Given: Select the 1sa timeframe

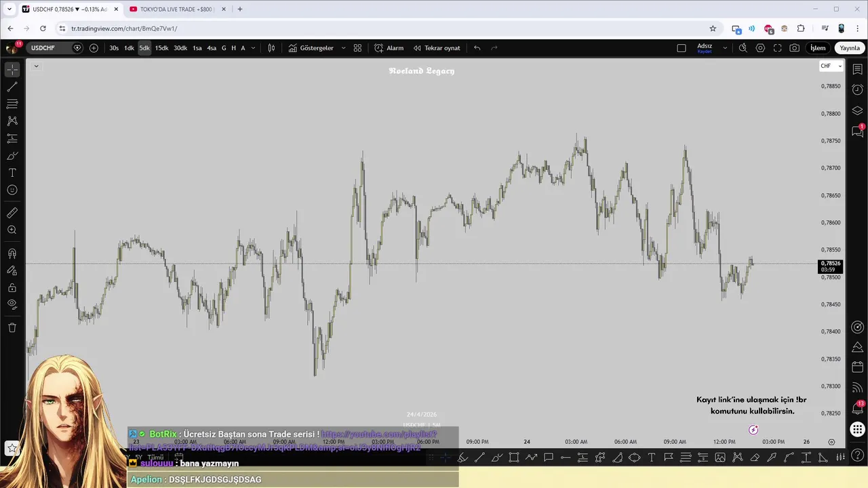Looking at the screenshot, I should [197, 48].
